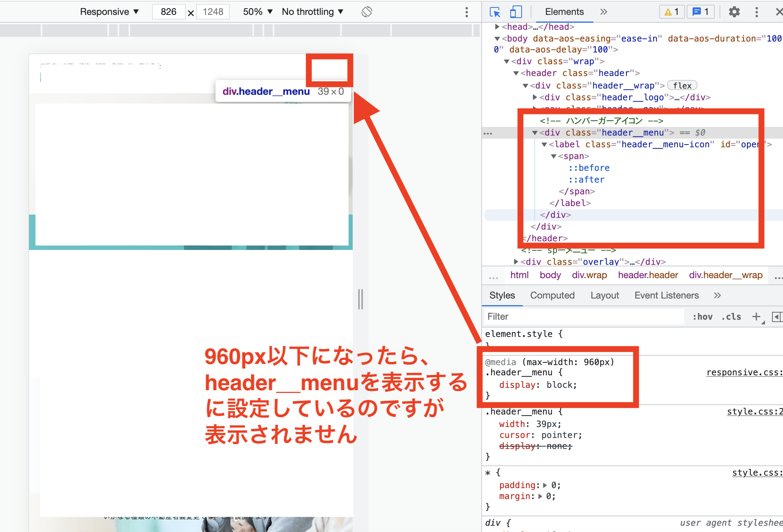Open the responsive.css source link
Viewport: 783px width, 532px height.
[x=744, y=373]
